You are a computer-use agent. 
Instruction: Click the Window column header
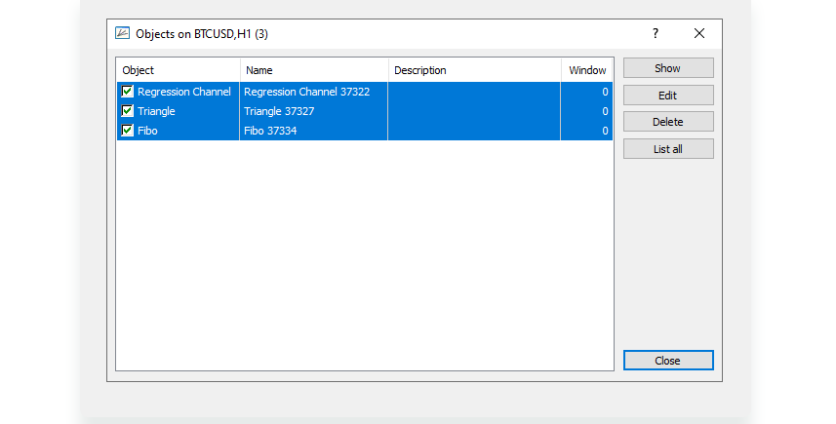(x=587, y=70)
